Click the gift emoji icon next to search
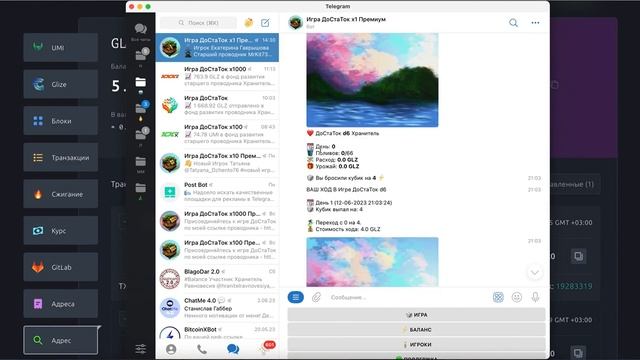 [x=249, y=23]
